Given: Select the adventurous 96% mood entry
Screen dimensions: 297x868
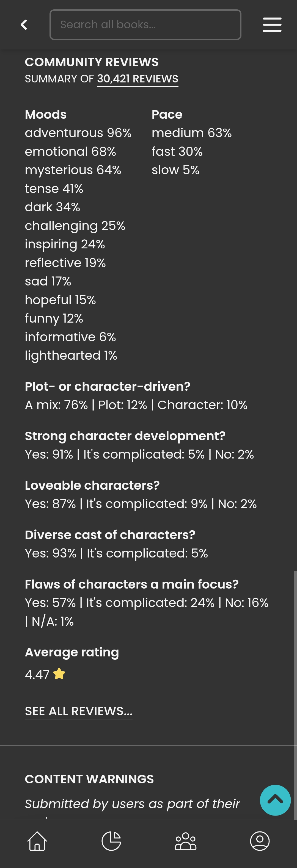Looking at the screenshot, I should pos(78,133).
